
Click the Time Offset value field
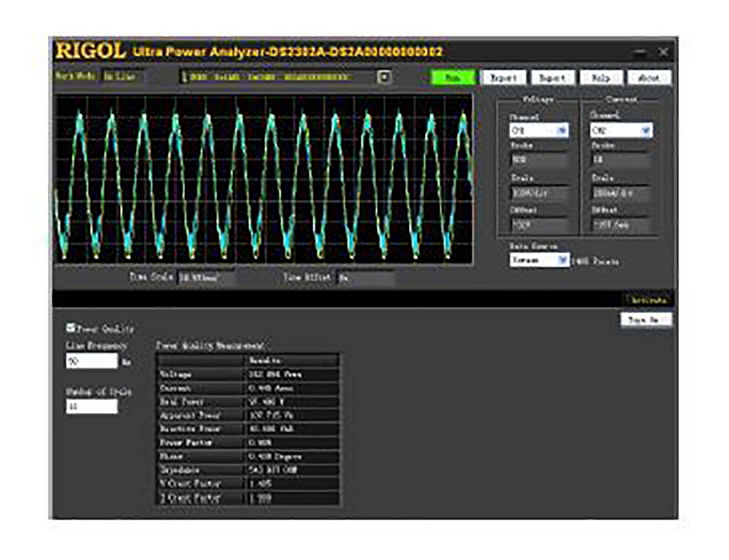click(367, 278)
